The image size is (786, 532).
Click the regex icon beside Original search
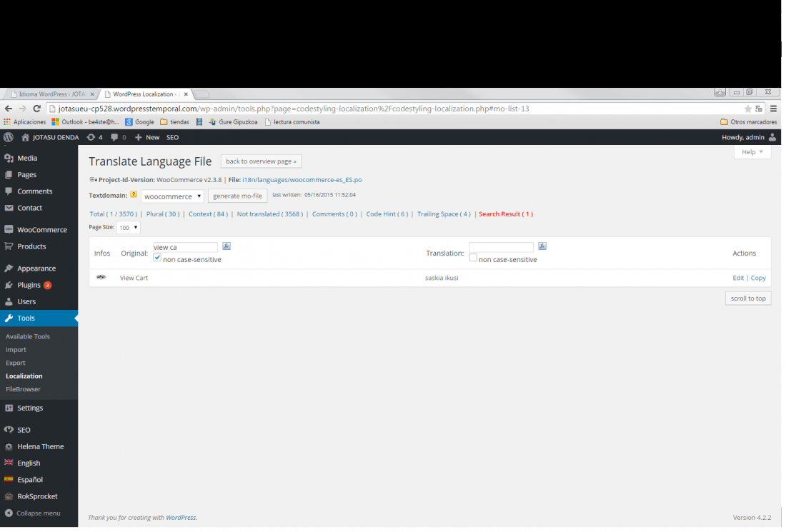click(x=227, y=248)
